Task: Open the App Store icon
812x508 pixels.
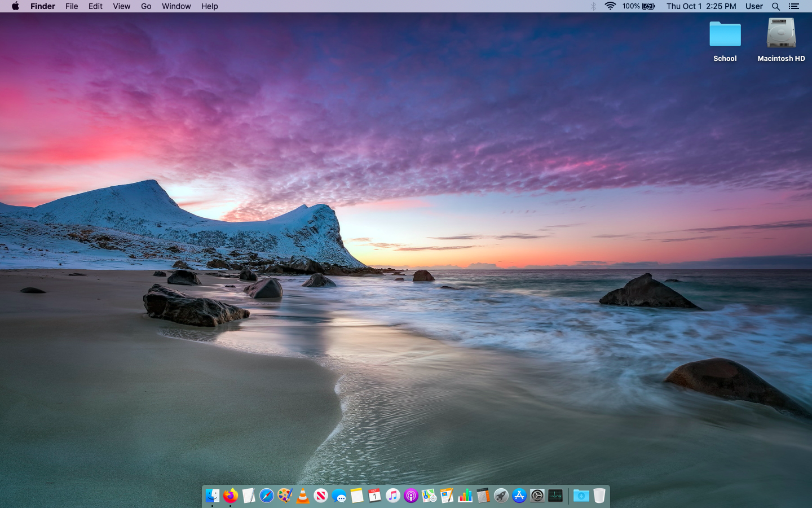Action: [x=519, y=496]
